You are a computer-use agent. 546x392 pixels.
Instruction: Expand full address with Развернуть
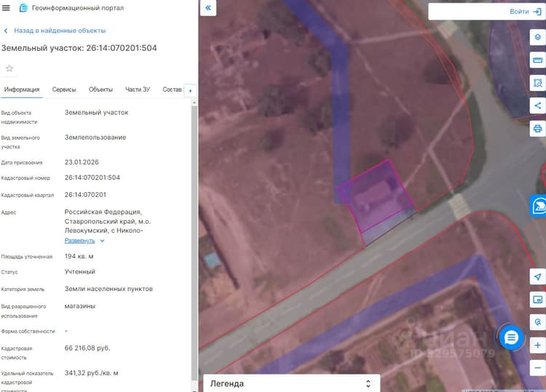84,241
